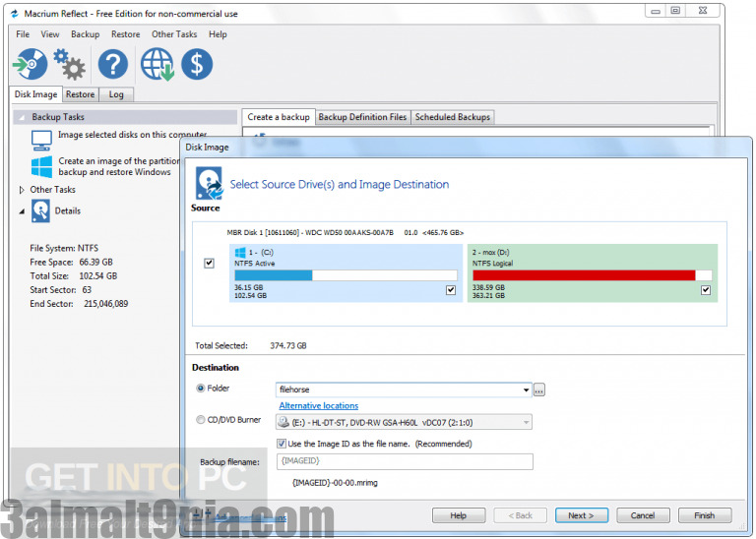Screen dimensions: 756x539
Task: Select the Folder destination radio button
Action: click(x=201, y=388)
